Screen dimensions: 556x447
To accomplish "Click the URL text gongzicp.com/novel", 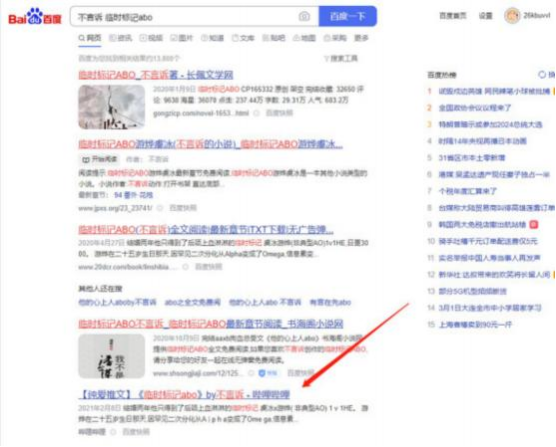I will [x=201, y=113].
